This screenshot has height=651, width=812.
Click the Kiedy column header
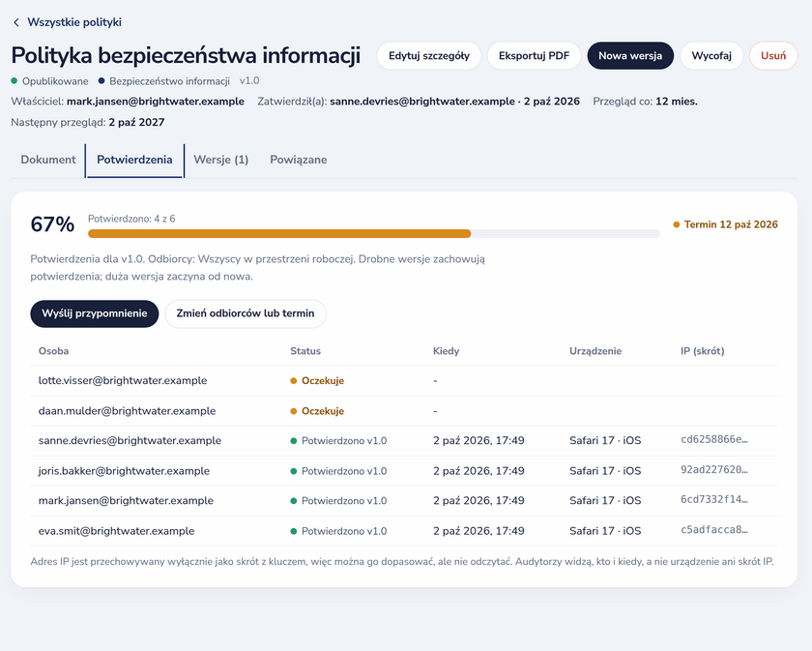tap(446, 351)
